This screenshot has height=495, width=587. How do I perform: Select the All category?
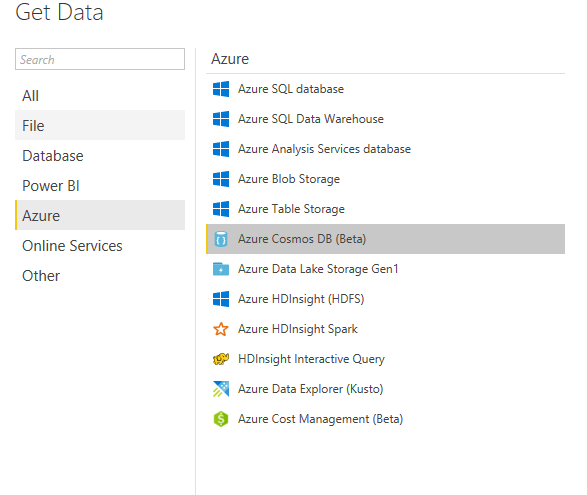[x=100, y=95]
